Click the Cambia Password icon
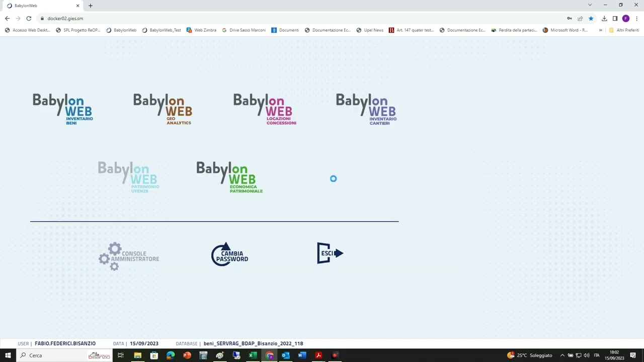 tap(229, 254)
